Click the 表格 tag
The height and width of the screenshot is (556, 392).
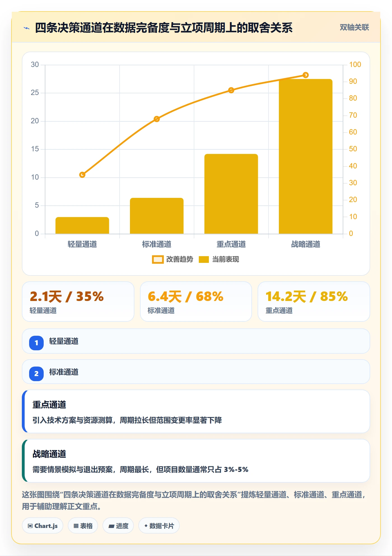point(83,526)
